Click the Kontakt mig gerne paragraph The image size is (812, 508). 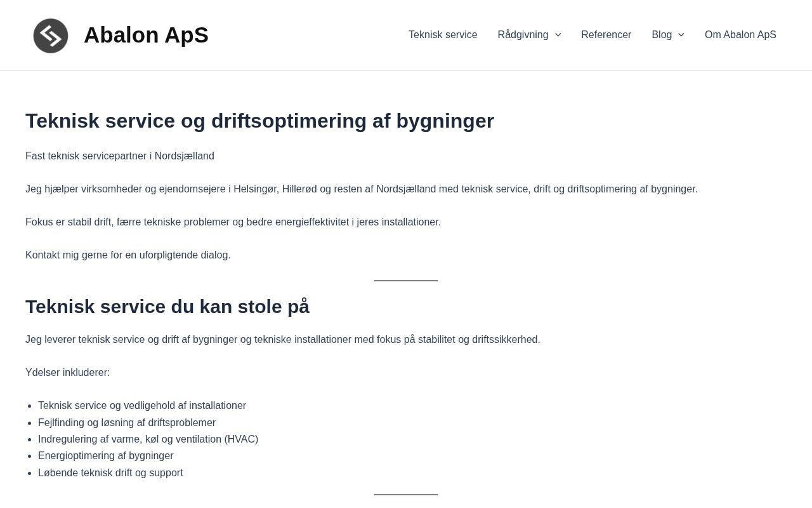pyautogui.click(x=128, y=255)
